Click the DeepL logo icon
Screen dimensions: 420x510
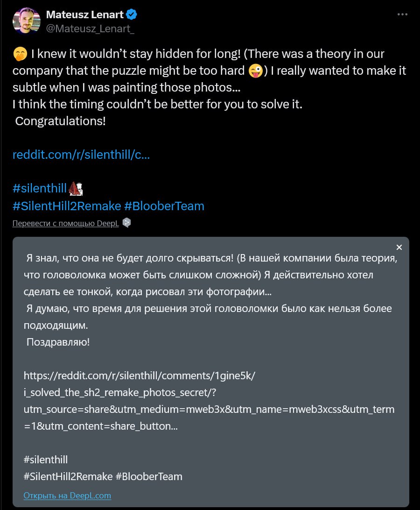pos(126,223)
